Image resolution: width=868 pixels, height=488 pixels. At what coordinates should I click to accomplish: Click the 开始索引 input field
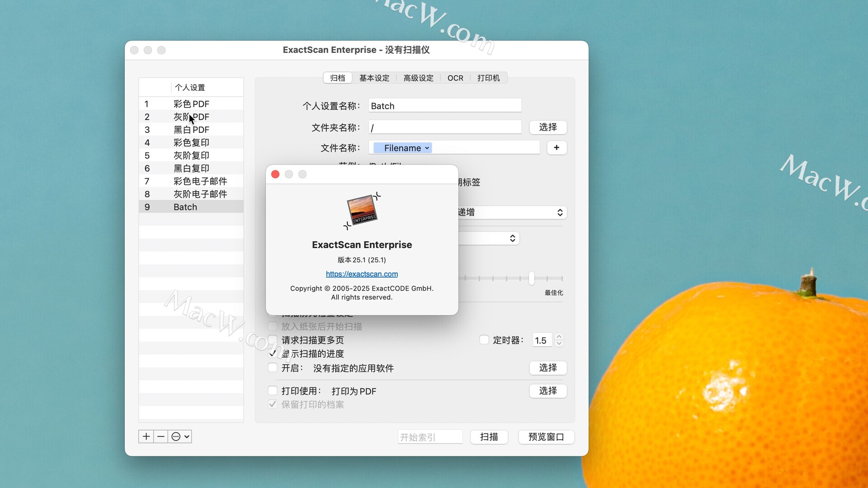tap(430, 437)
